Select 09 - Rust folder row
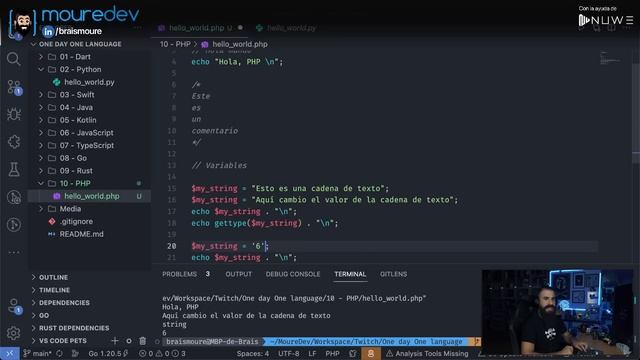640x360 pixels. pos(89,171)
